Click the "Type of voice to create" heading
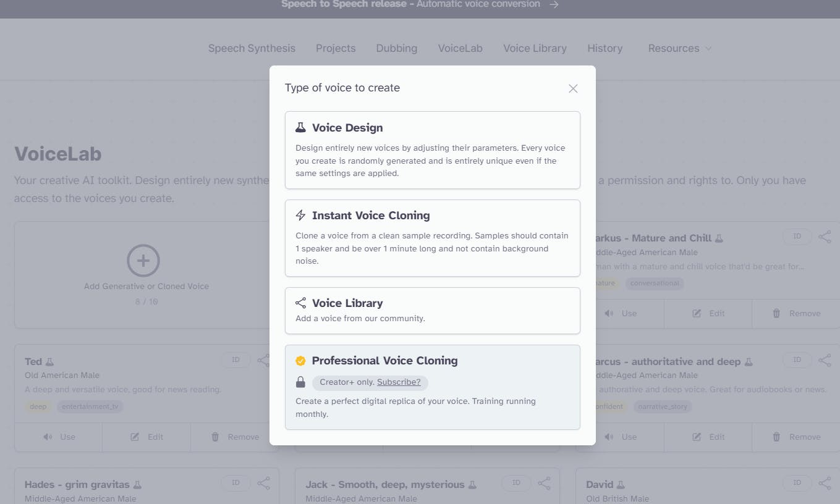840x504 pixels. click(x=342, y=88)
